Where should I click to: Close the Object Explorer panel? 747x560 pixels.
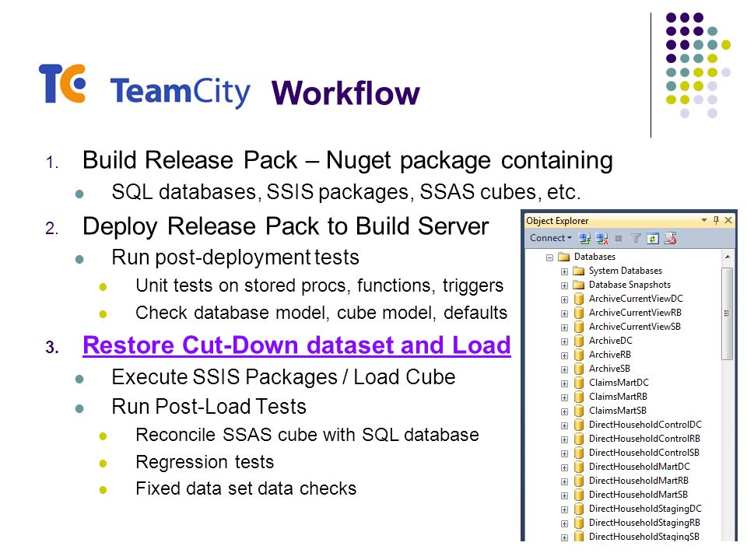click(x=728, y=220)
